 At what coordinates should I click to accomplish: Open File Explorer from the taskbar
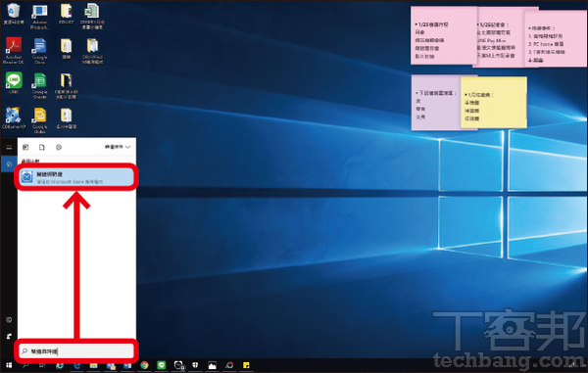pyautogui.click(x=93, y=365)
